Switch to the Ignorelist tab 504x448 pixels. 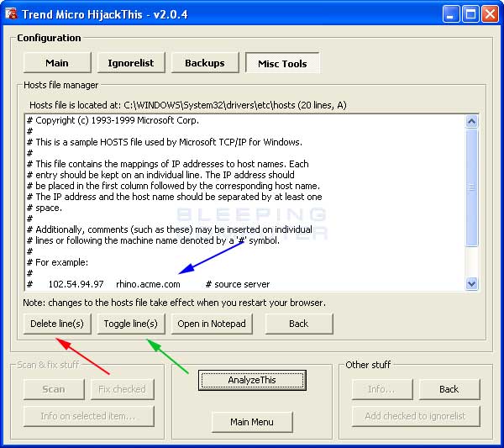tap(131, 63)
